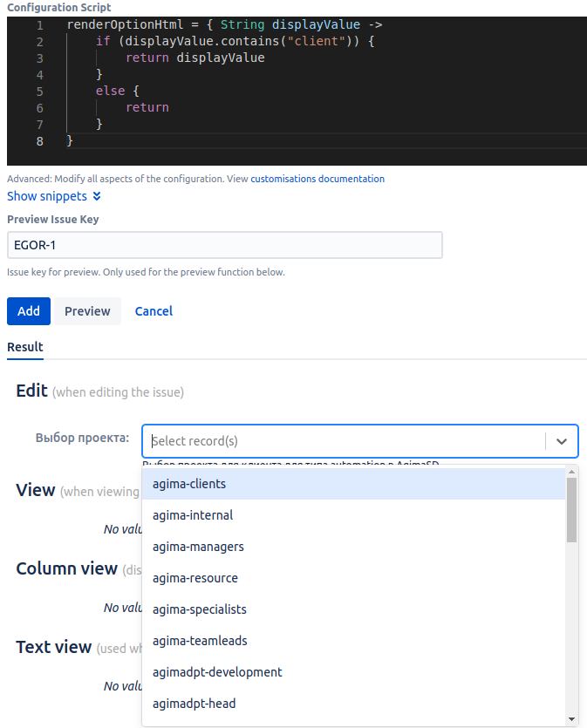Click into the Select record(s) search field
587x728 pixels.
click(x=344, y=441)
